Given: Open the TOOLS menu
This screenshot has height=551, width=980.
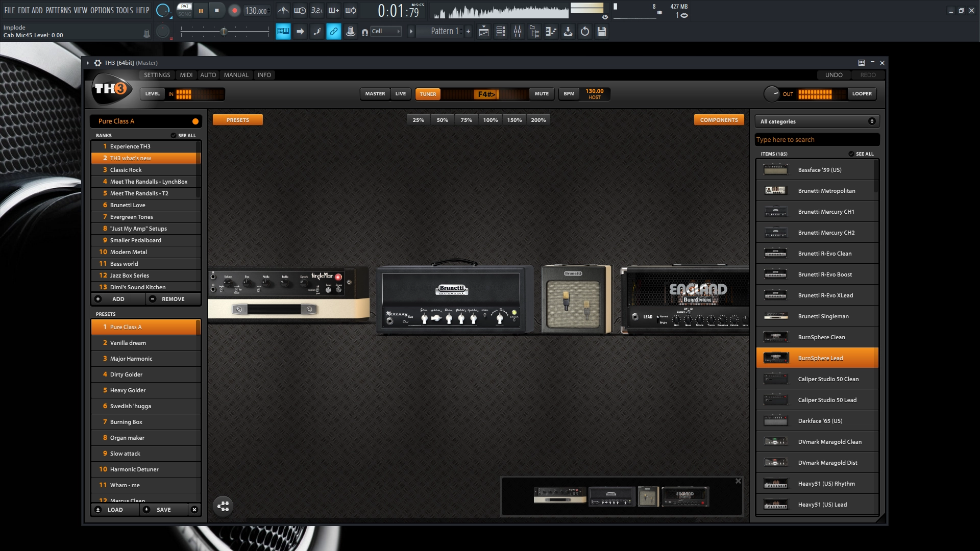Looking at the screenshot, I should click(125, 10).
